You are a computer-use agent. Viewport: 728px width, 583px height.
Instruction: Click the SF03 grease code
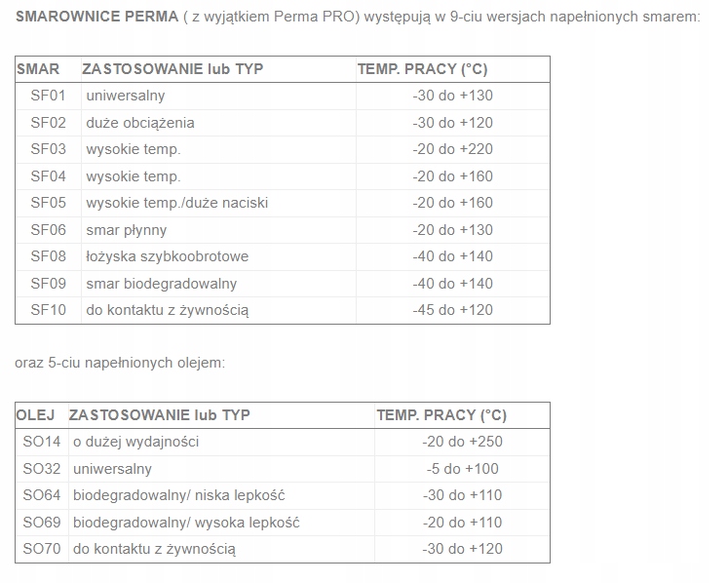point(48,149)
